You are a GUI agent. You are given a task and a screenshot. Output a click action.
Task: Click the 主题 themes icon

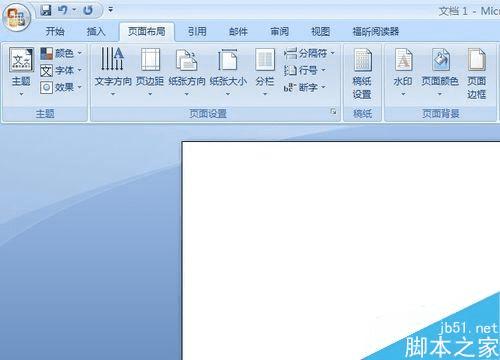click(x=21, y=60)
